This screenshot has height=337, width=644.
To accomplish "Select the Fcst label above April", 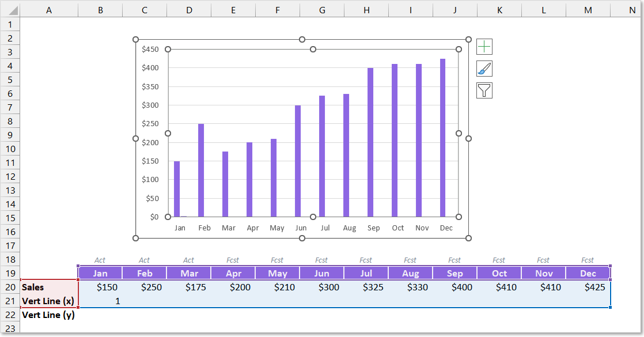I will pyautogui.click(x=233, y=260).
